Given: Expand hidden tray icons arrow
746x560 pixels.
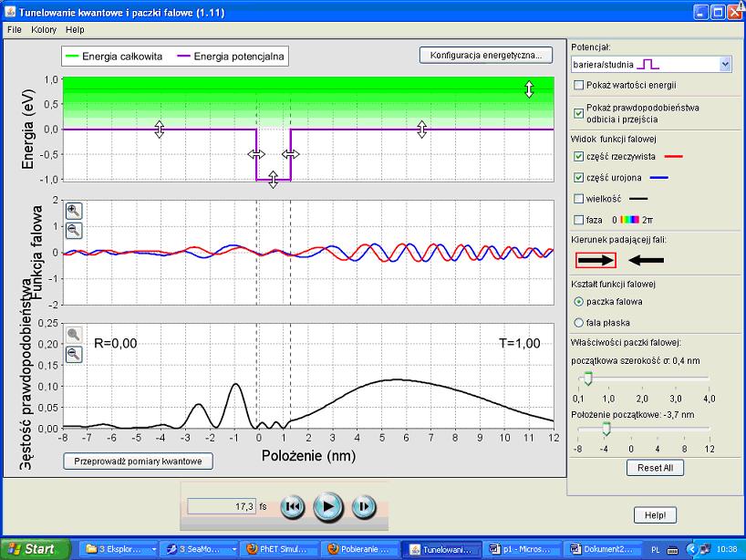Looking at the screenshot, I should [690, 549].
